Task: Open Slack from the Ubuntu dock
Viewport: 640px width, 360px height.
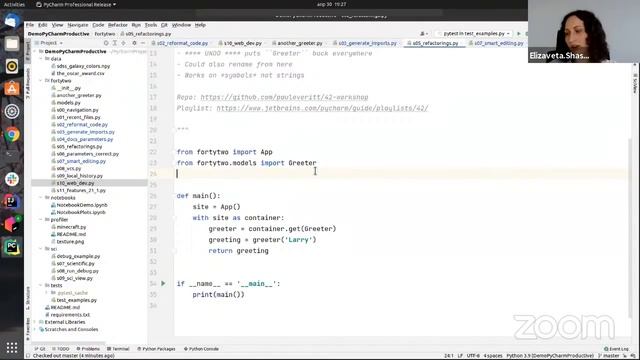Action: click(12, 179)
